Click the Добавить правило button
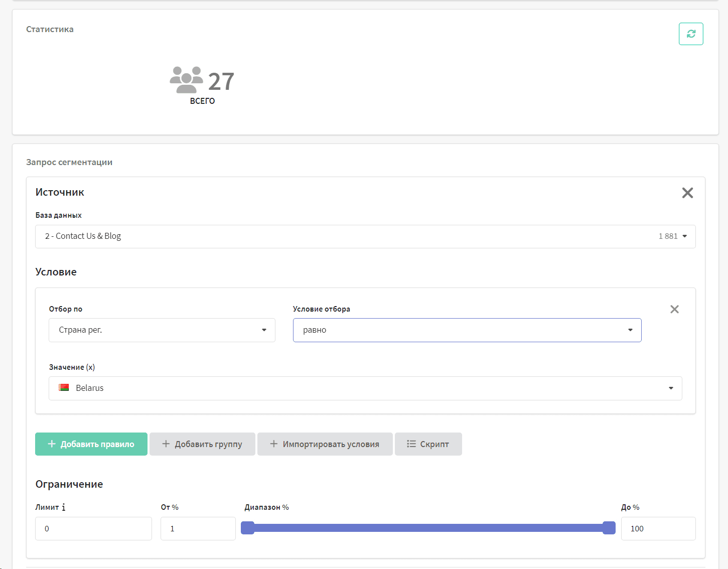This screenshot has height=569, width=728. (91, 444)
